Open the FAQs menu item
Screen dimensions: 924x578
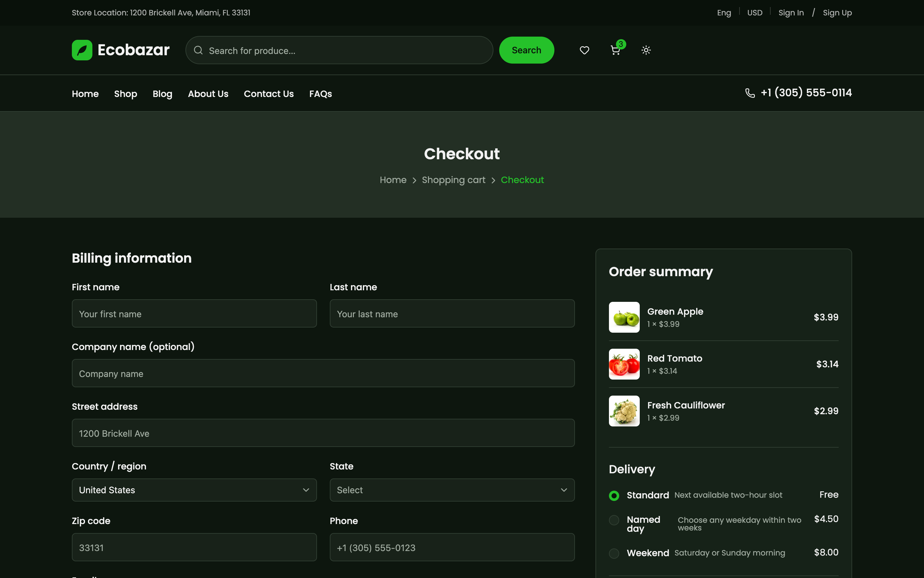pyautogui.click(x=320, y=94)
